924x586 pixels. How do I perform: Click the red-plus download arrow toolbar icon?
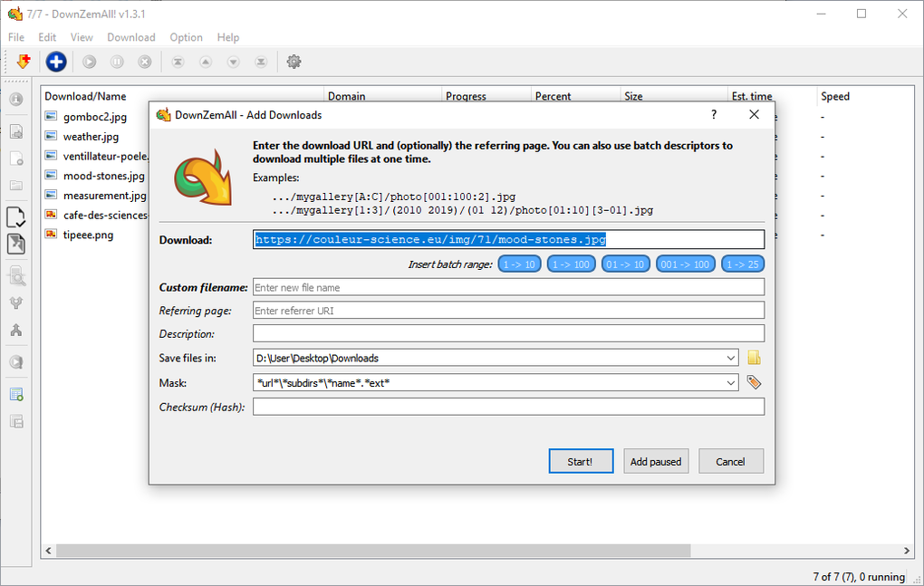point(24,62)
